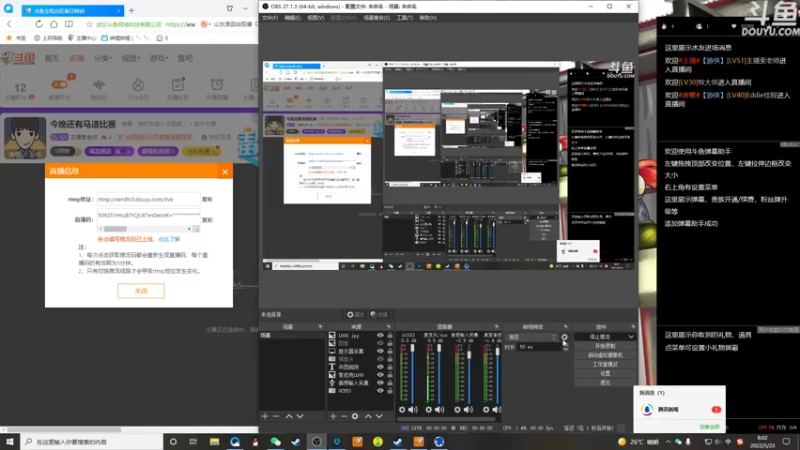This screenshot has height=450, width=800.
Task: Open scene transition properties gear icon
Action: coord(564,337)
